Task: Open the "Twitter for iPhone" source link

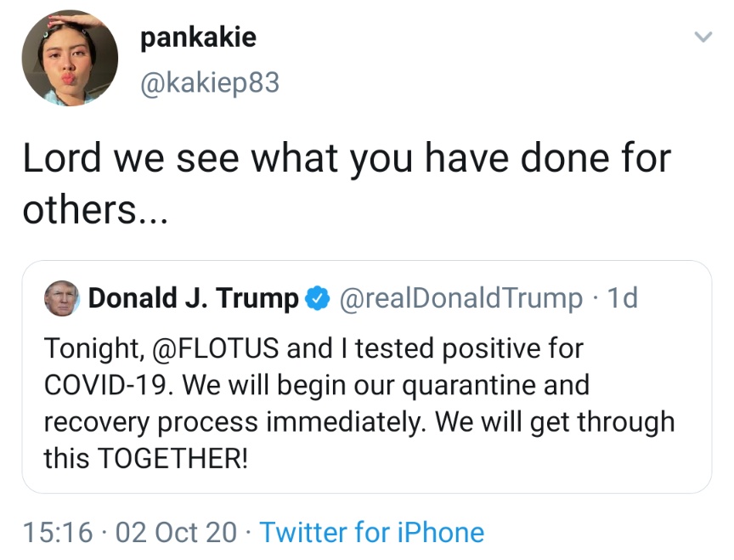Action: point(371,533)
